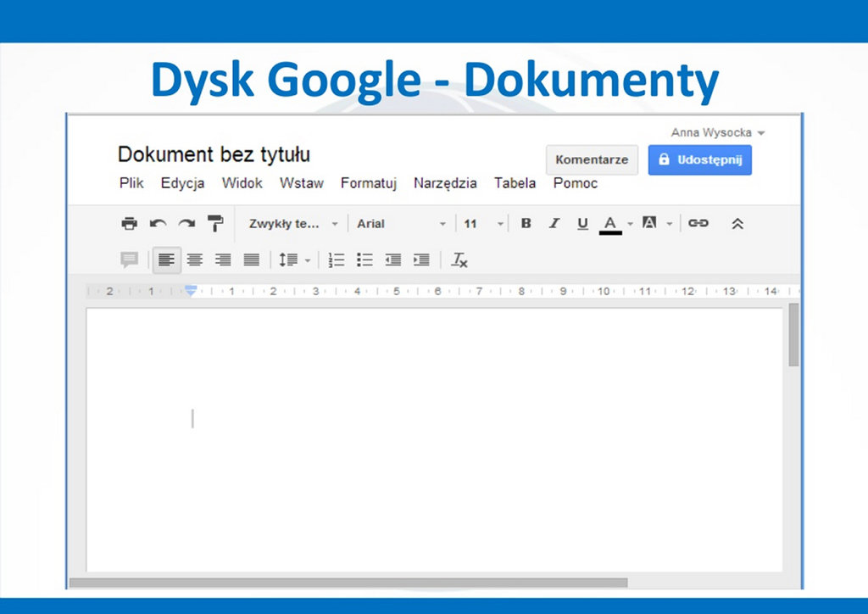The width and height of the screenshot is (868, 614).
Task: Increase the indent
Action: [421, 260]
